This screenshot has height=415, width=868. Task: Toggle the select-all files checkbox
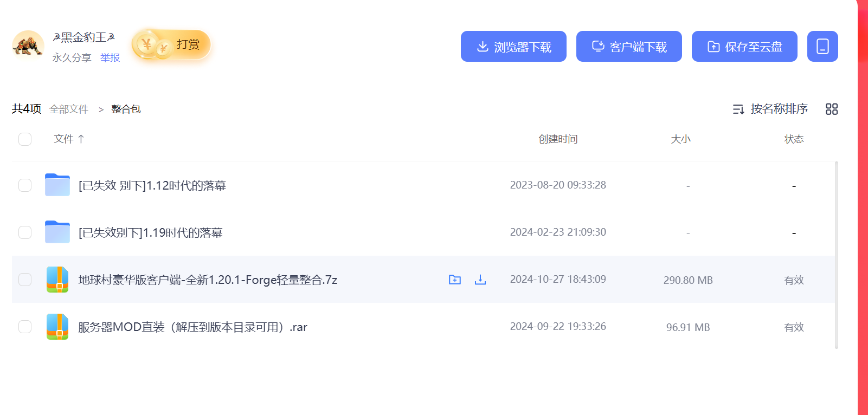point(25,139)
